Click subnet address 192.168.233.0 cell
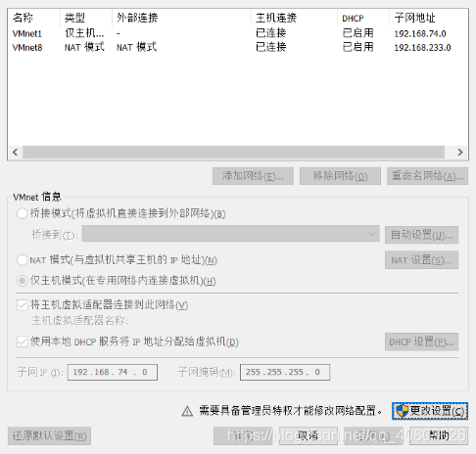The width and height of the screenshot is (476, 454). (422, 48)
